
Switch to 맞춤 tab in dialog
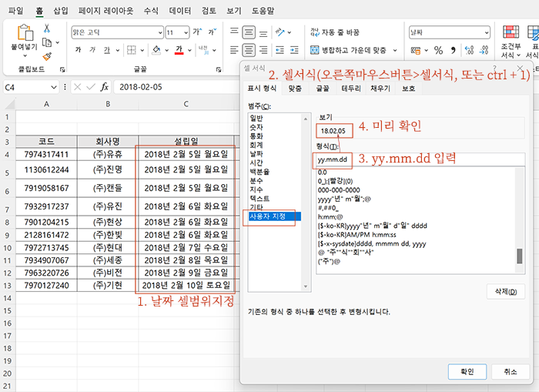coord(295,89)
